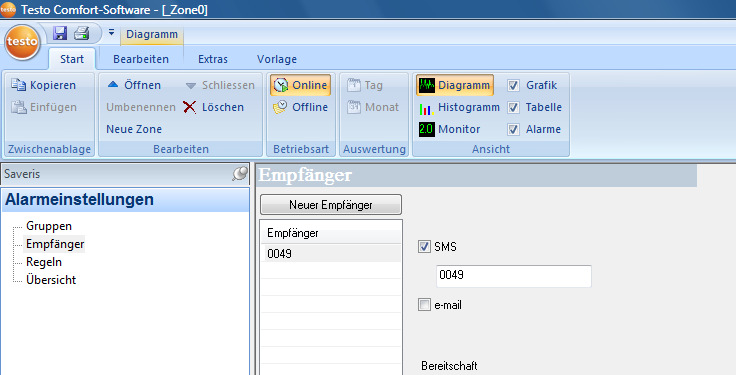Click Umbenennen in the Bearbeiten group
The width and height of the screenshot is (736, 375).
[141, 107]
